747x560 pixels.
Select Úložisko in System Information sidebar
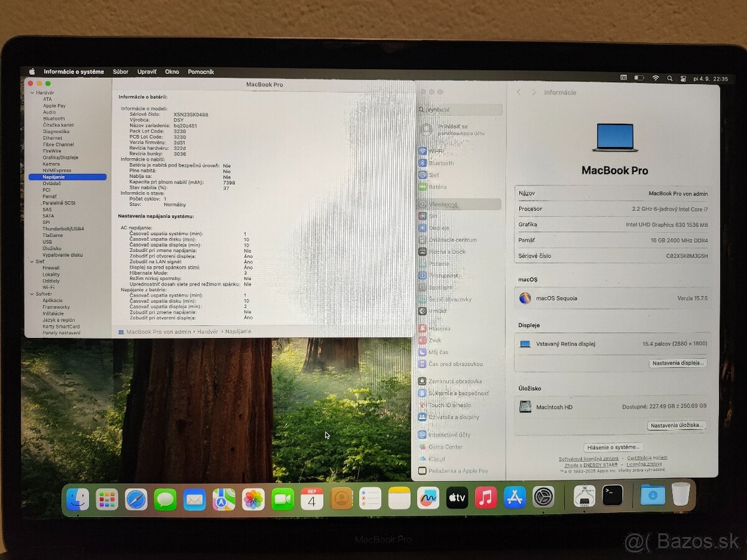(x=52, y=248)
